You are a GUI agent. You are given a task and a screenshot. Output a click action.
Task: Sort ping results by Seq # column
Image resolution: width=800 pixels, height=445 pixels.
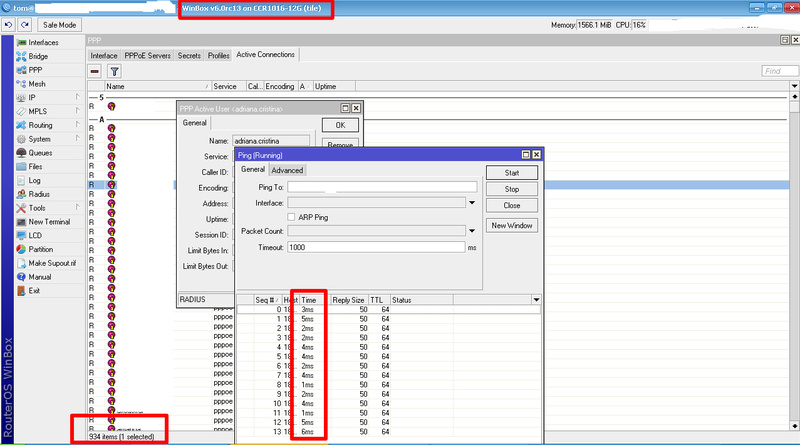[267, 300]
